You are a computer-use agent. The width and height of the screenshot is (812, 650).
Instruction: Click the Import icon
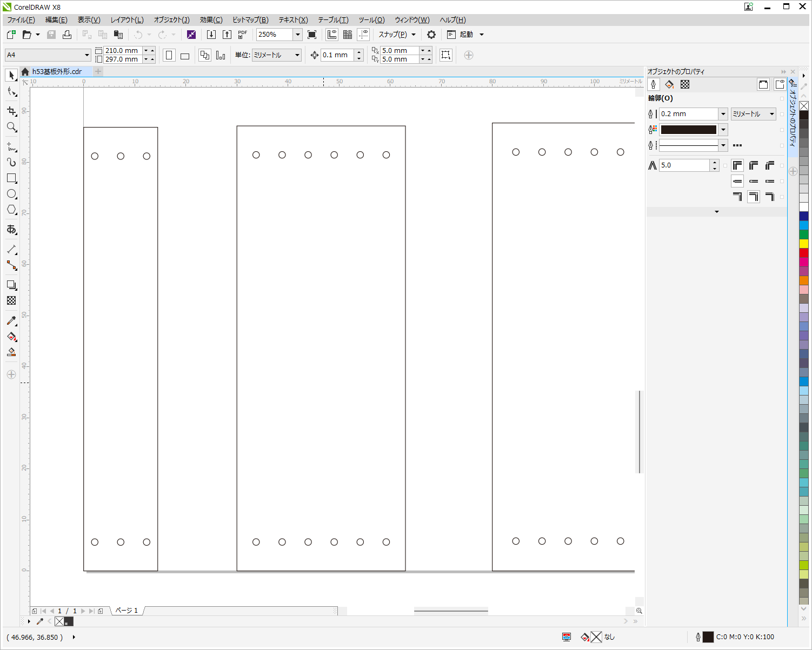pos(211,35)
